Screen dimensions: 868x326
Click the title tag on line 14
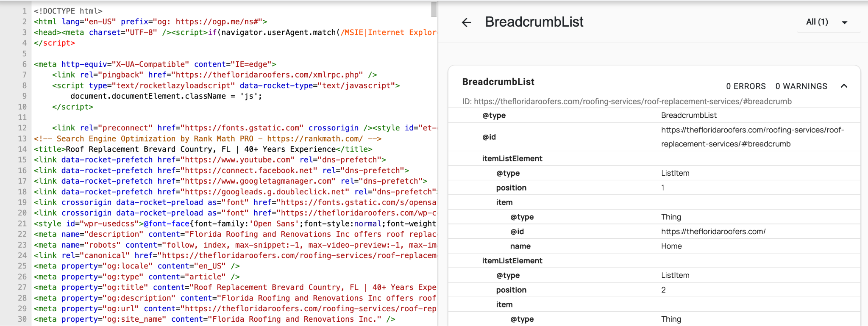(203, 149)
